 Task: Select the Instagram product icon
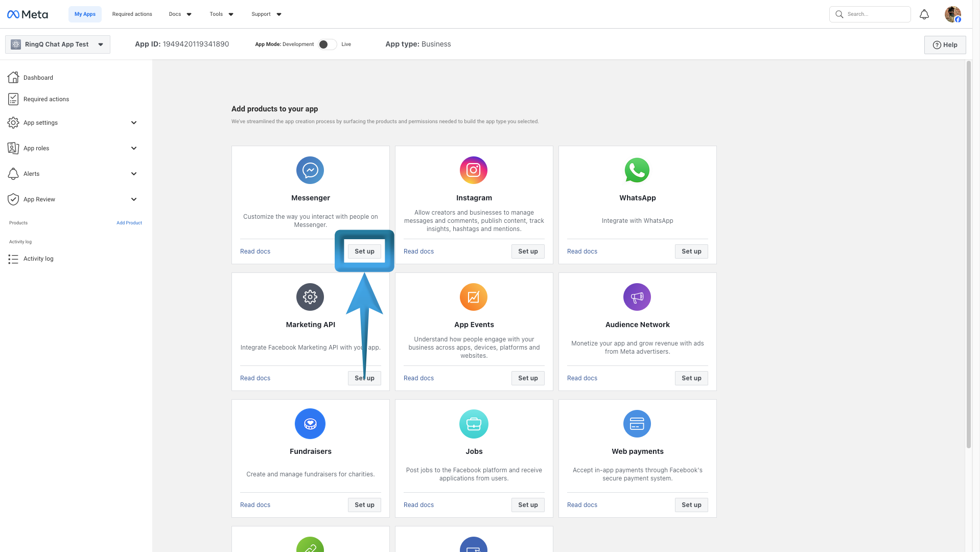(473, 170)
